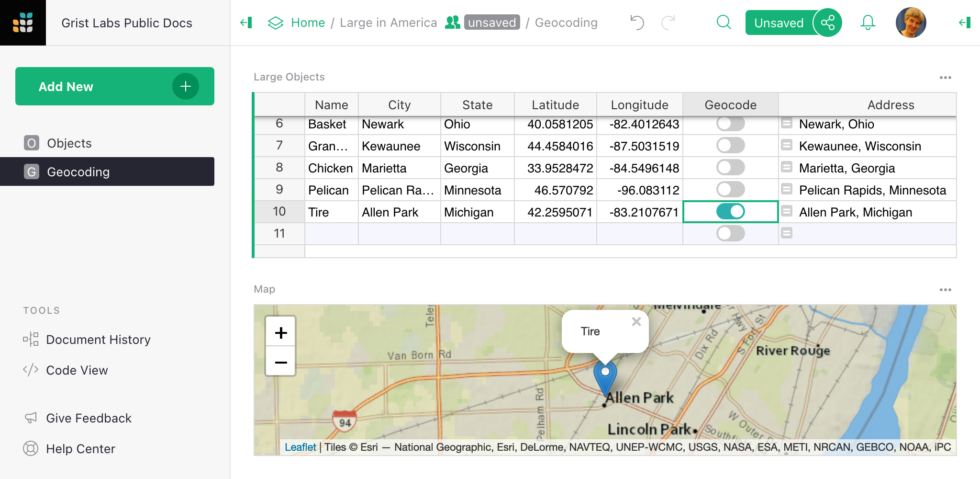980x479 pixels.
Task: Click the Grist logo
Action: (x=23, y=22)
